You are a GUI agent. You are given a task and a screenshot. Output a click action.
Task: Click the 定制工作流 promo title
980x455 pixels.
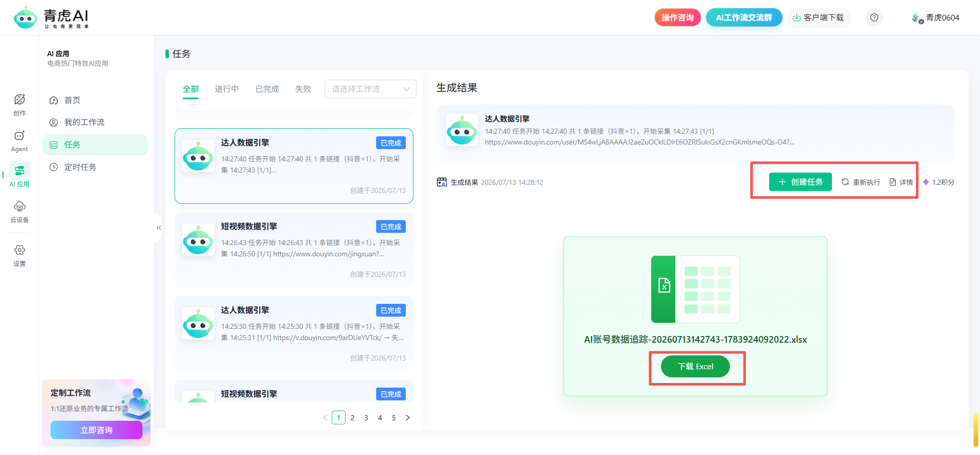tap(70, 393)
